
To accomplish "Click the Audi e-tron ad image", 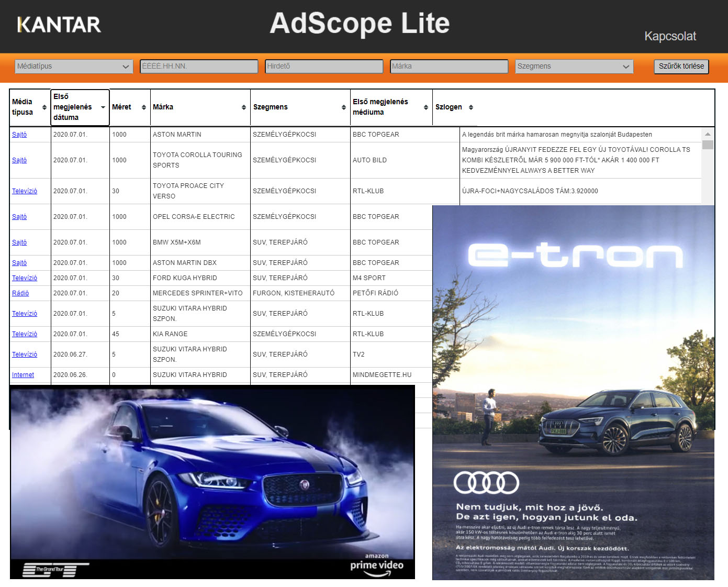I will click(573, 393).
